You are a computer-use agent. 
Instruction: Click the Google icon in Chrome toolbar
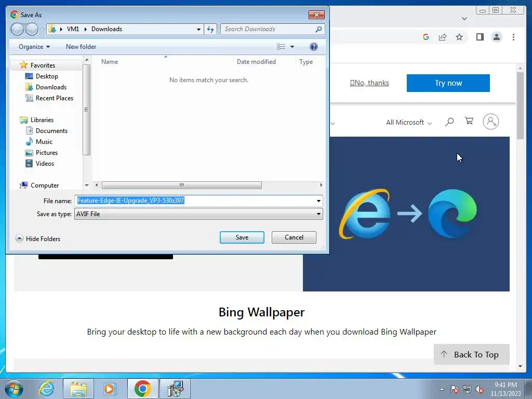(x=426, y=37)
